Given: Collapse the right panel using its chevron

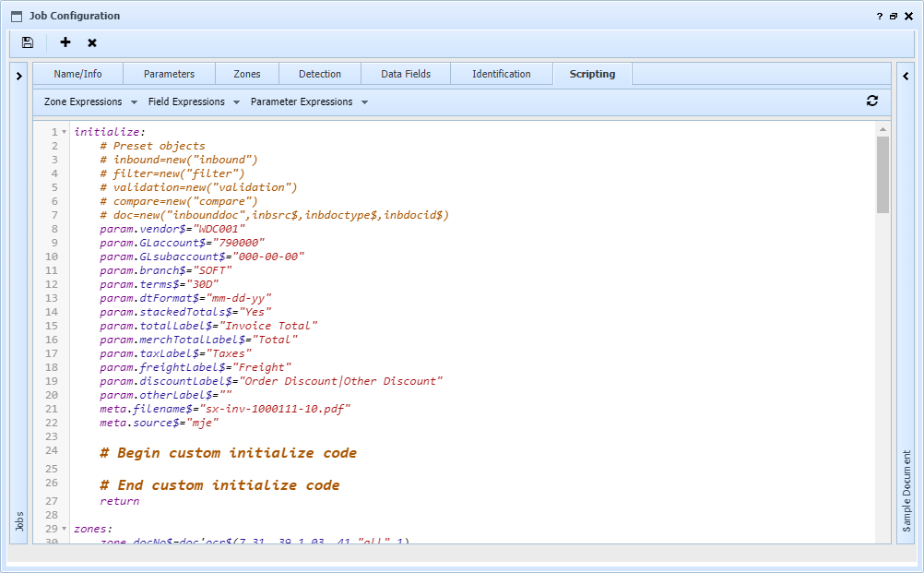Looking at the screenshot, I should click(x=905, y=76).
